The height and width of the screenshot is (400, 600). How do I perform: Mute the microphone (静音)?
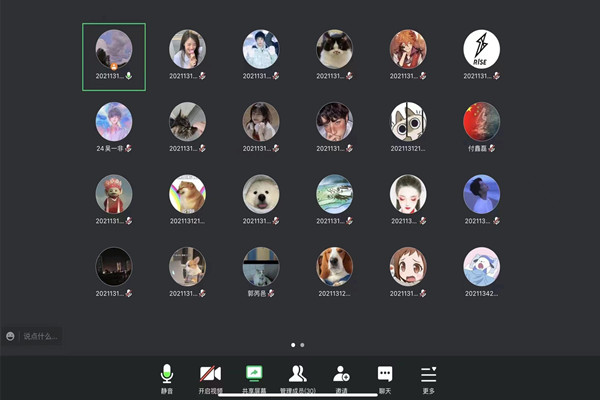point(167,377)
